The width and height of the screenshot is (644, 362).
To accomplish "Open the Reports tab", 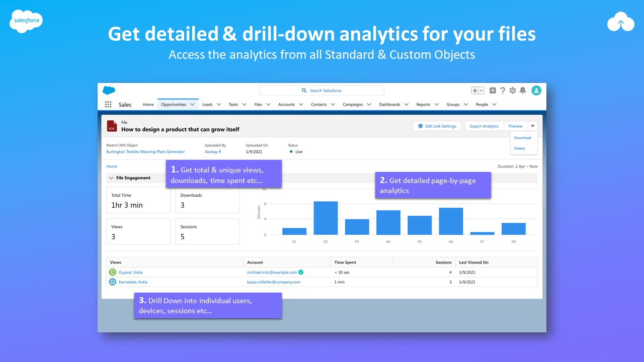I will pyautogui.click(x=423, y=105).
